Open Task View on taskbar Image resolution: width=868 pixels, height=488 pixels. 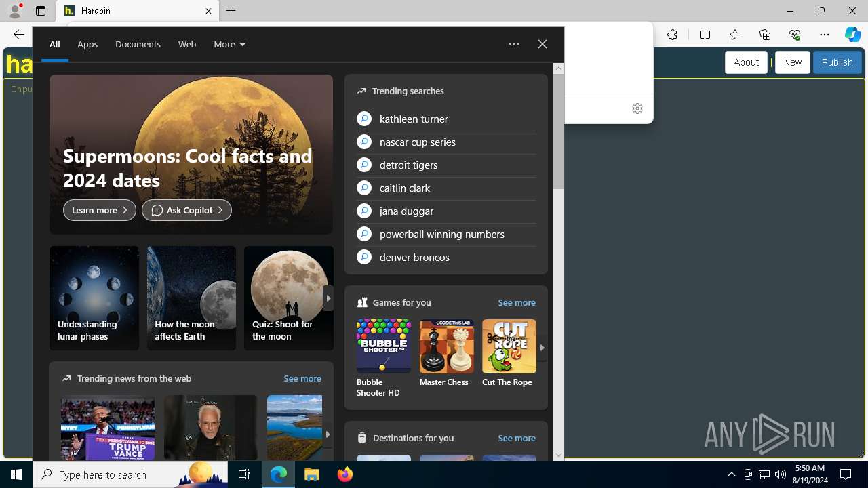244,474
